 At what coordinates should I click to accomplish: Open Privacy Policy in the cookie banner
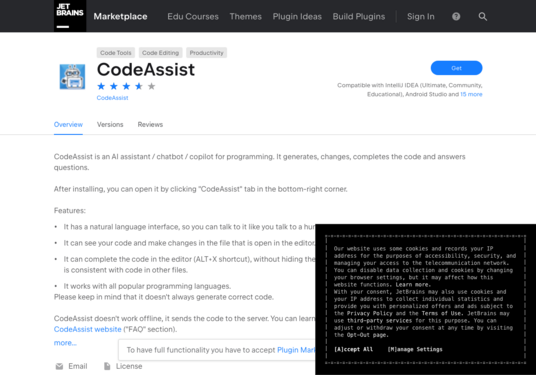coord(370,313)
